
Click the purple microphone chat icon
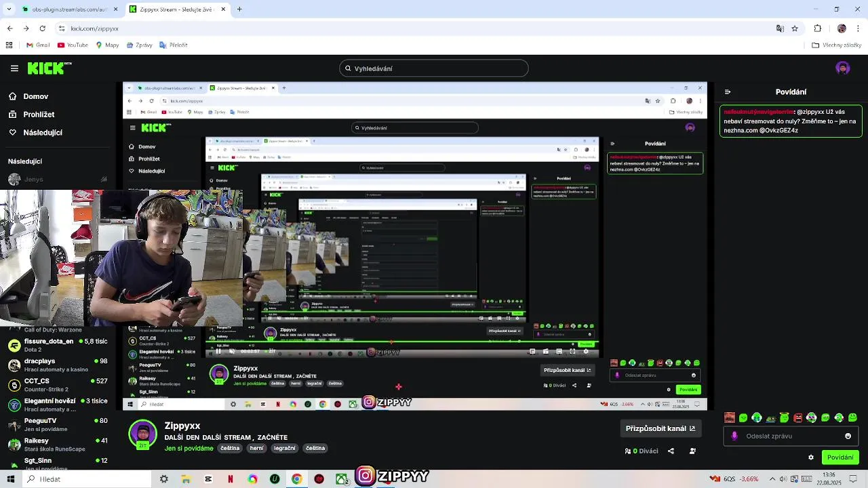click(x=734, y=436)
